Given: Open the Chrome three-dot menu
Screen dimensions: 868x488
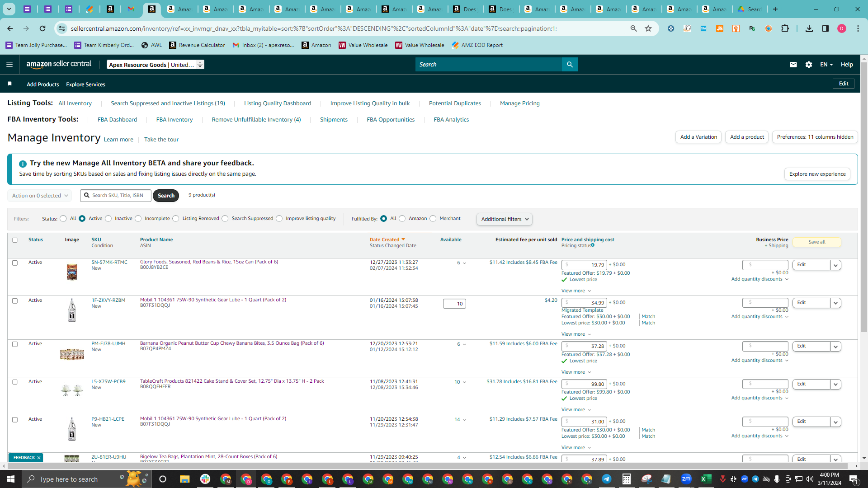Looking at the screenshot, I should point(858,28).
